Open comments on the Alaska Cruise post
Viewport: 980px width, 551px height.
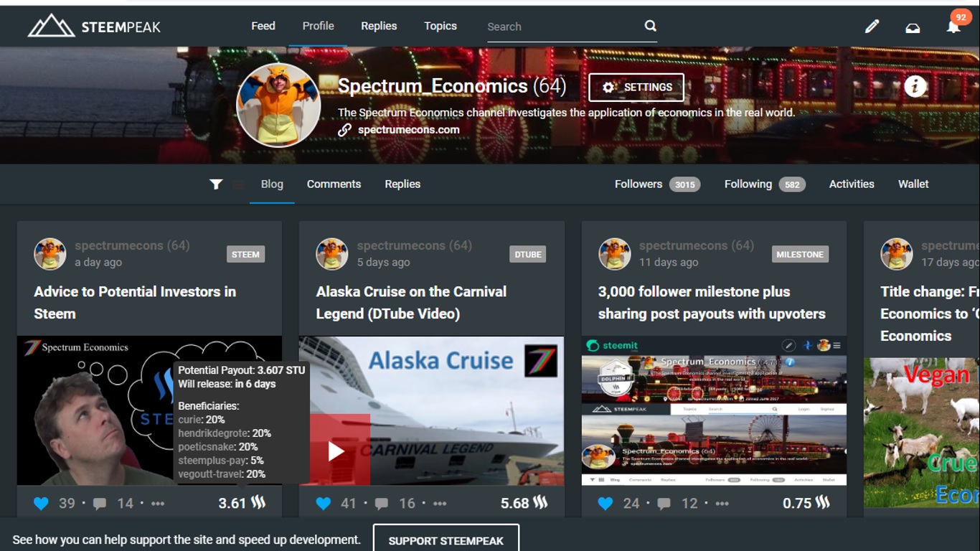pyautogui.click(x=382, y=504)
